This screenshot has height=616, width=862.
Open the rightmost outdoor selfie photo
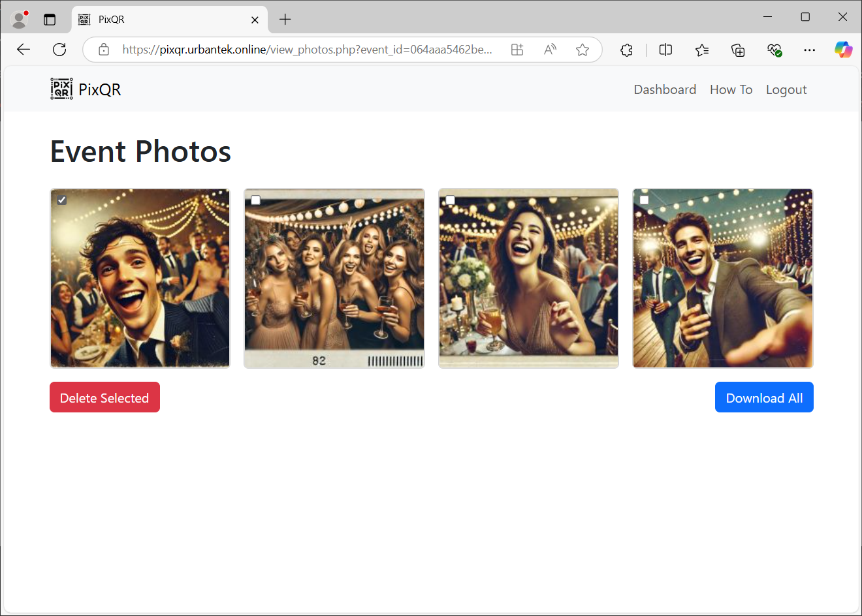tap(722, 278)
